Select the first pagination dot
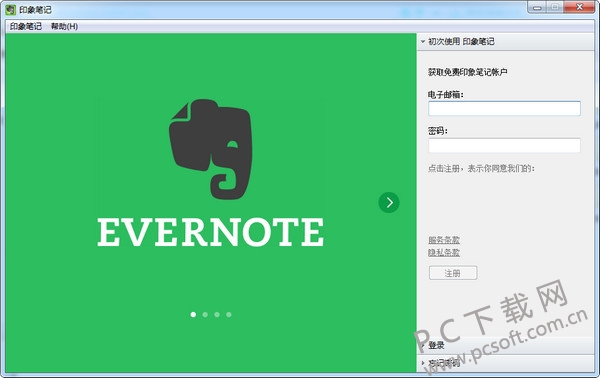600x378 pixels. (193, 314)
